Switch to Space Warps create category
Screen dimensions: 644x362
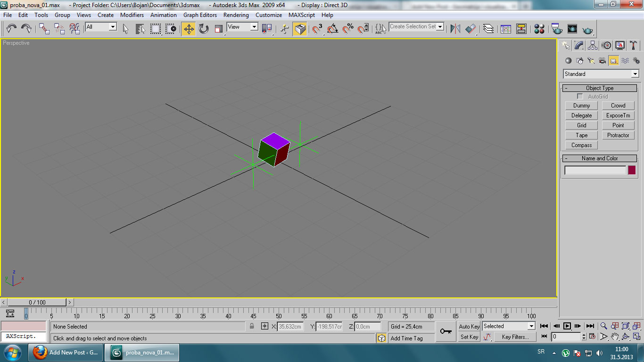tap(625, 61)
